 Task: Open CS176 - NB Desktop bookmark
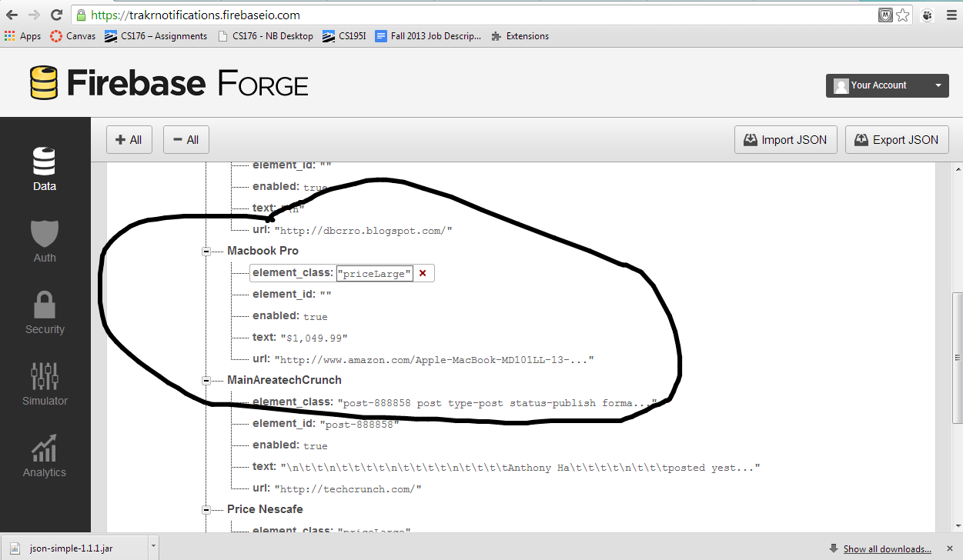[x=266, y=36]
